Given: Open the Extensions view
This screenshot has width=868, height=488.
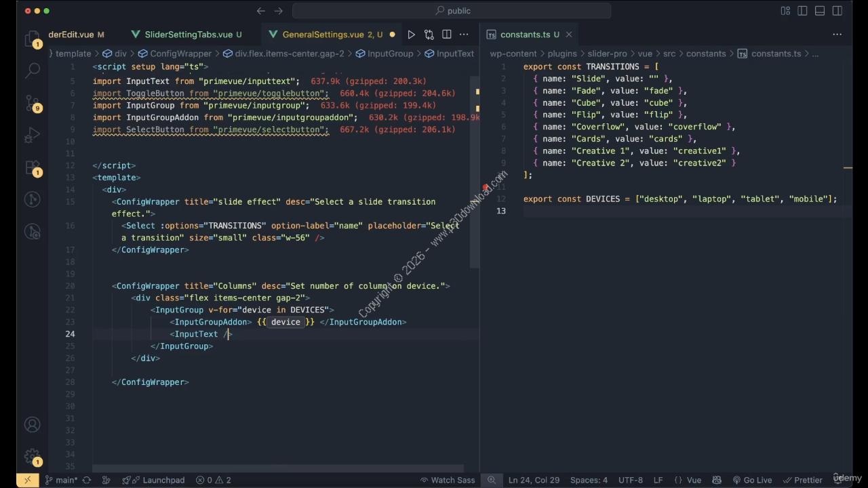Looking at the screenshot, I should [x=32, y=167].
